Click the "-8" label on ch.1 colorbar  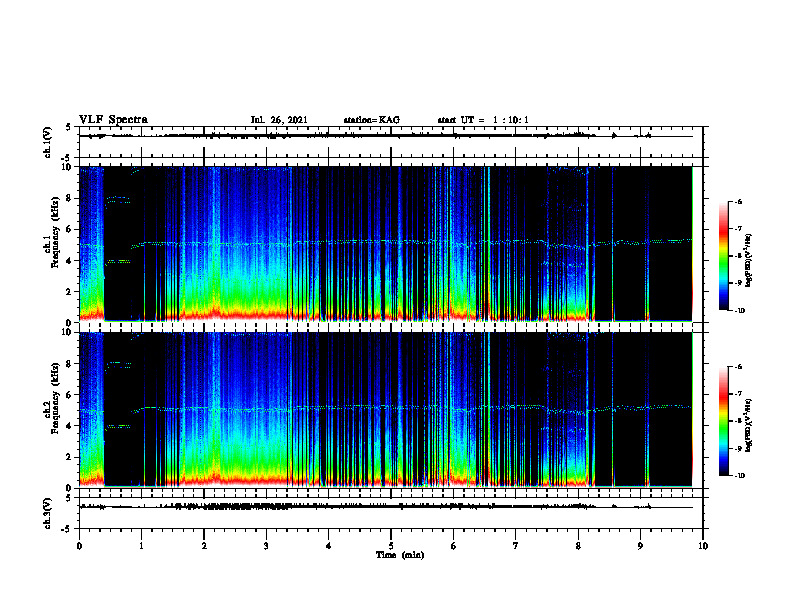pyautogui.click(x=738, y=256)
